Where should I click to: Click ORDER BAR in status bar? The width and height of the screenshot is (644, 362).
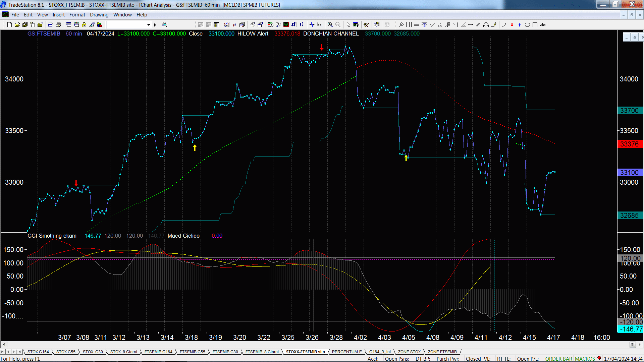pyautogui.click(x=559, y=359)
